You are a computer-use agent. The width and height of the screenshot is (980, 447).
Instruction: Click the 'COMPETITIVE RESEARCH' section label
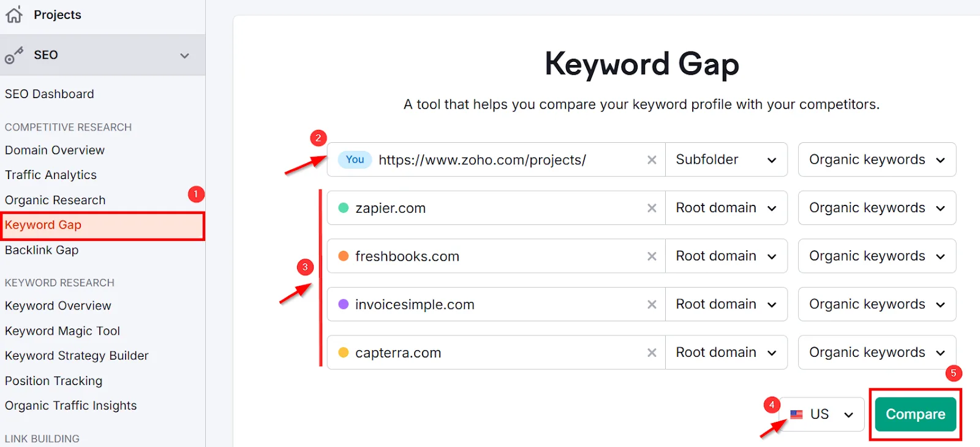[68, 127]
